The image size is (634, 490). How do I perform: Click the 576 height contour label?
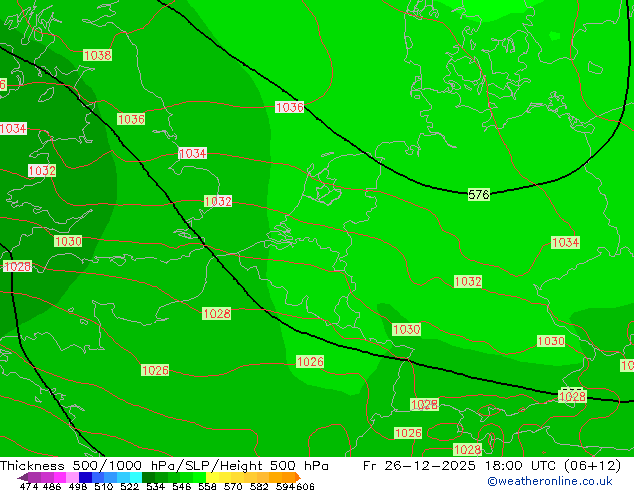(479, 194)
